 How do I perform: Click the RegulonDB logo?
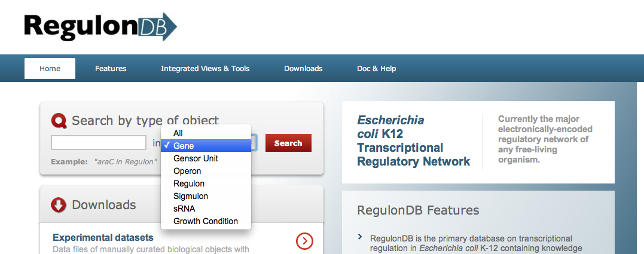coord(100,27)
